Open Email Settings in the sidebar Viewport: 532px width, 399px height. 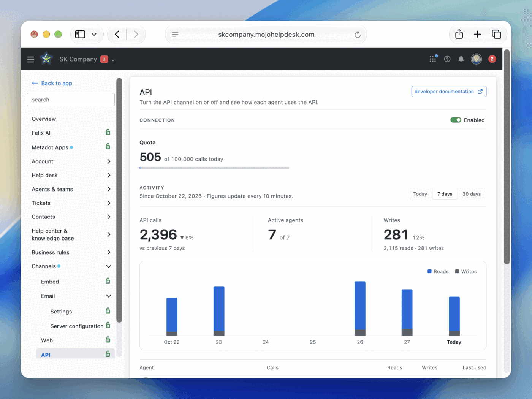coord(61,312)
